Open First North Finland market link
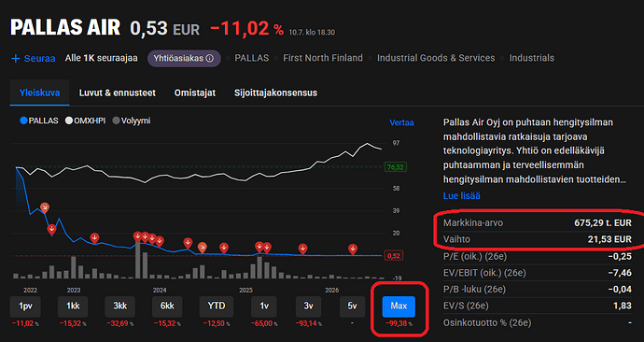The image size is (644, 342). (323, 58)
